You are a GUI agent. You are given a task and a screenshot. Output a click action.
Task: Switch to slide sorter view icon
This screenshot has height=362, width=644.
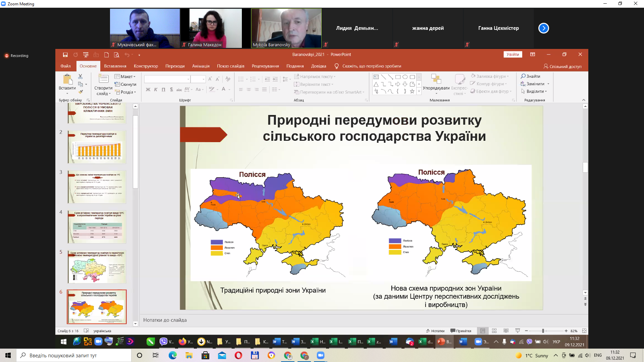pos(494,331)
